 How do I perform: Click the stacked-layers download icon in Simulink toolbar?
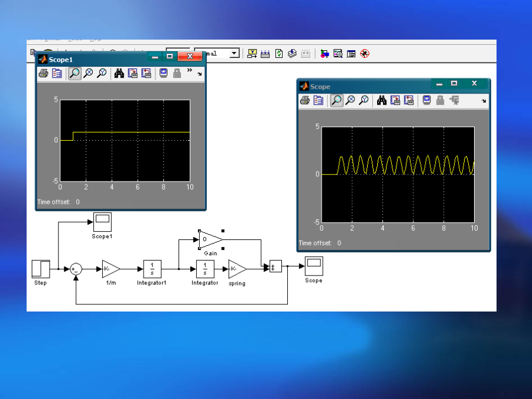click(x=292, y=54)
